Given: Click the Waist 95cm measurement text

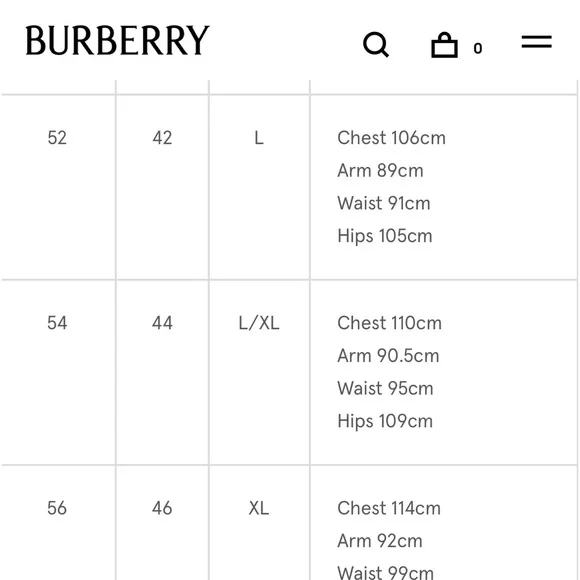Looking at the screenshot, I should [x=385, y=388].
